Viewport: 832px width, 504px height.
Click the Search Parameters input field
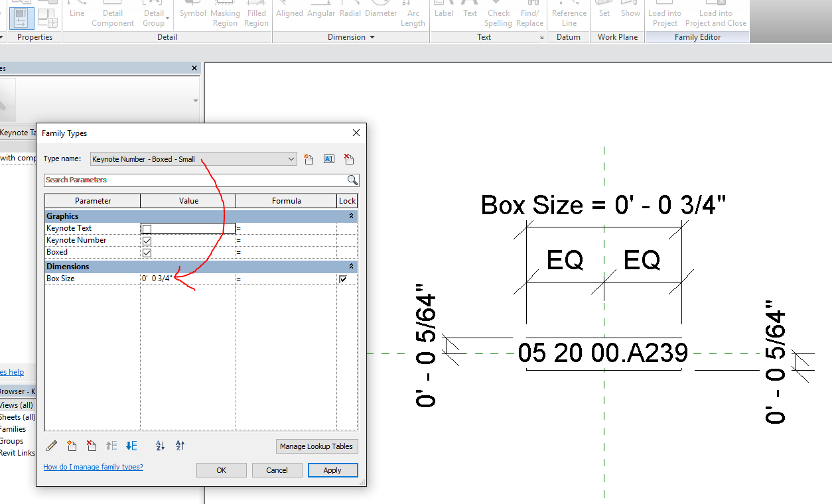pos(195,180)
